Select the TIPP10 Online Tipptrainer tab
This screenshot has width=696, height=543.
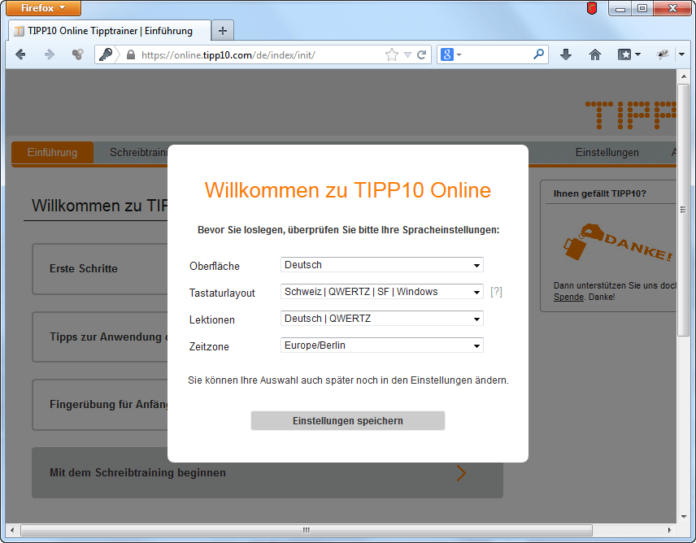click(110, 31)
